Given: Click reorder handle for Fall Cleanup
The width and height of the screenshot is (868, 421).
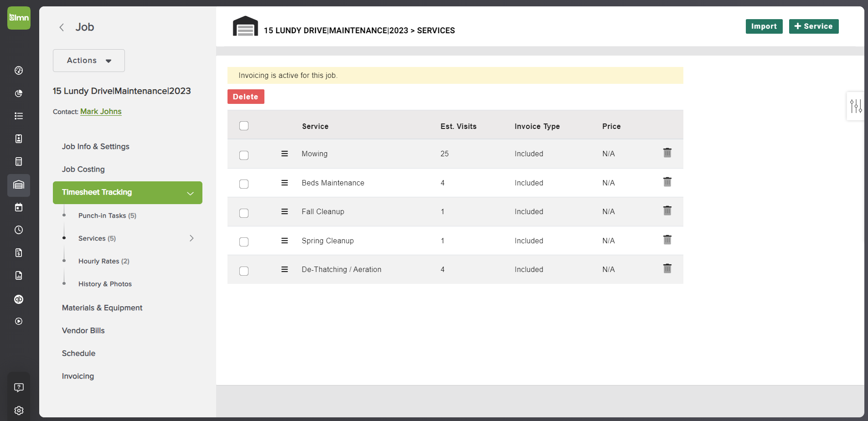Looking at the screenshot, I should point(284,211).
